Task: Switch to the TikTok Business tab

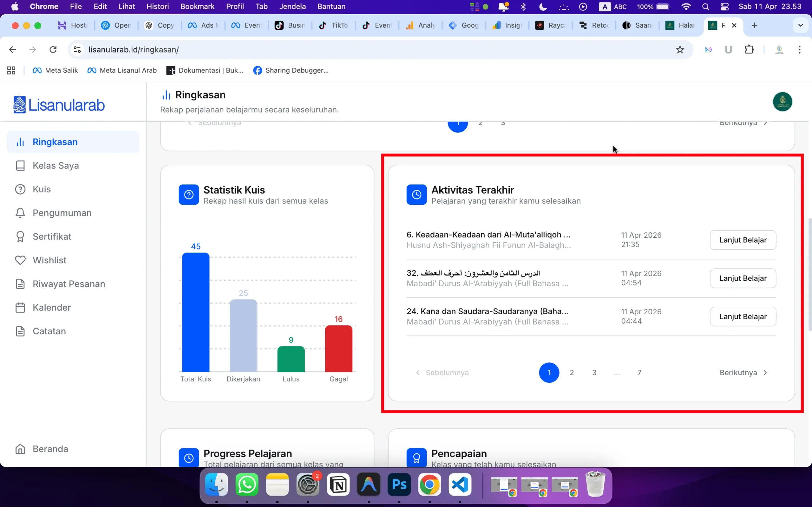Action: (x=291, y=25)
